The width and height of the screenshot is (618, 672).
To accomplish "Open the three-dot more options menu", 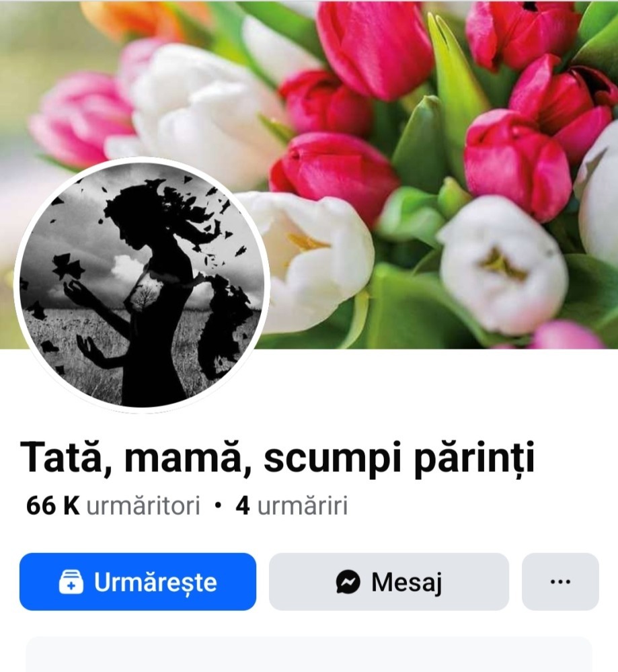I will pyautogui.click(x=560, y=581).
